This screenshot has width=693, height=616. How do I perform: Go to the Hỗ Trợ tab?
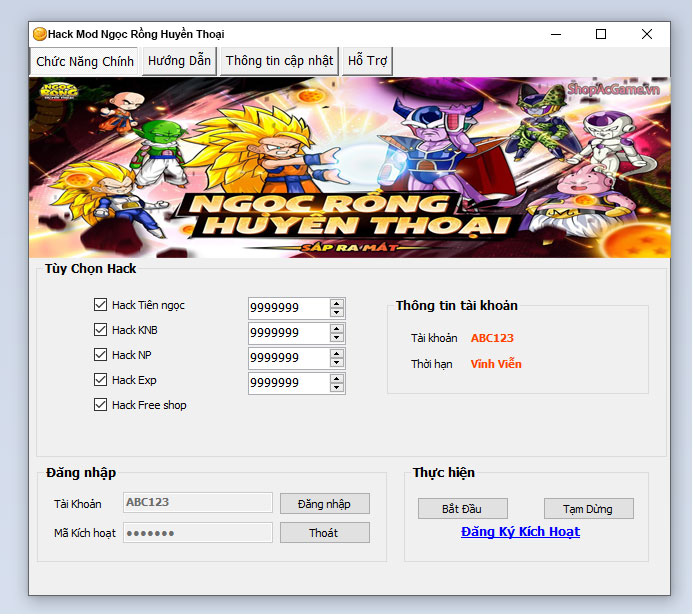click(367, 61)
